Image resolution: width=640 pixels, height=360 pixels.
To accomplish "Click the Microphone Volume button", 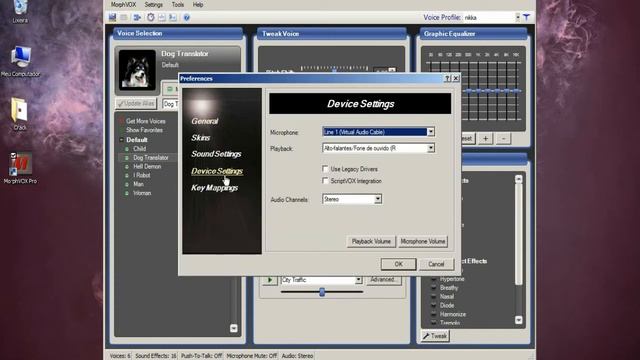I will [x=422, y=242].
